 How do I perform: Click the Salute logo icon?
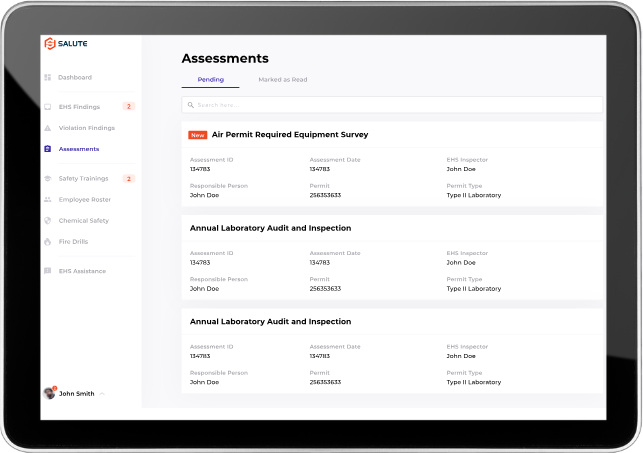tap(50, 43)
